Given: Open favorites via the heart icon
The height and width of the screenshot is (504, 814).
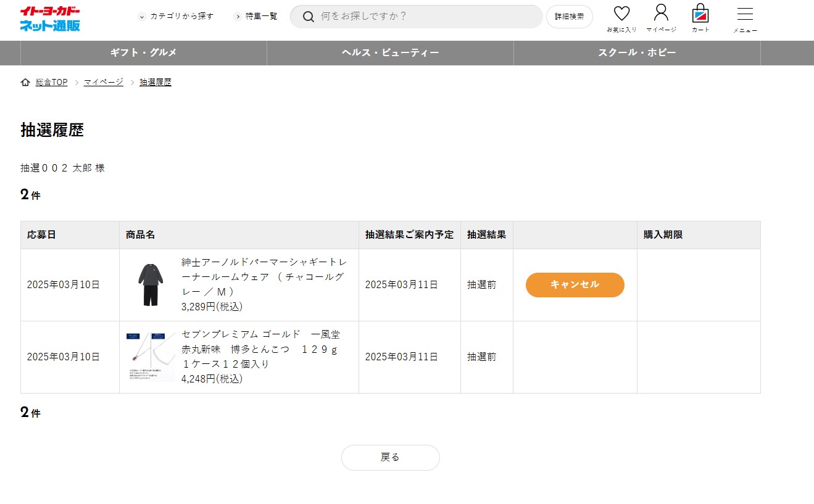Looking at the screenshot, I should 621,14.
